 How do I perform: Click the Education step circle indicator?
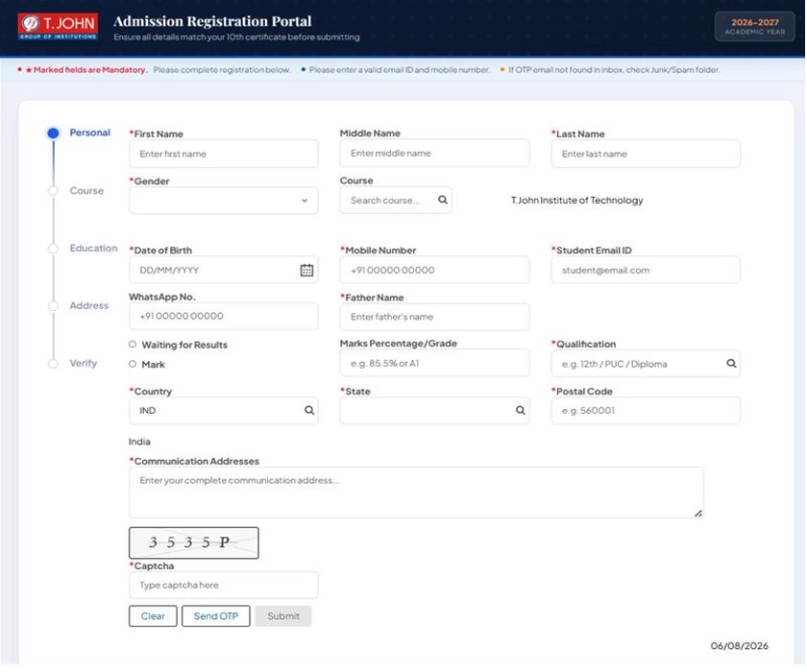point(53,249)
